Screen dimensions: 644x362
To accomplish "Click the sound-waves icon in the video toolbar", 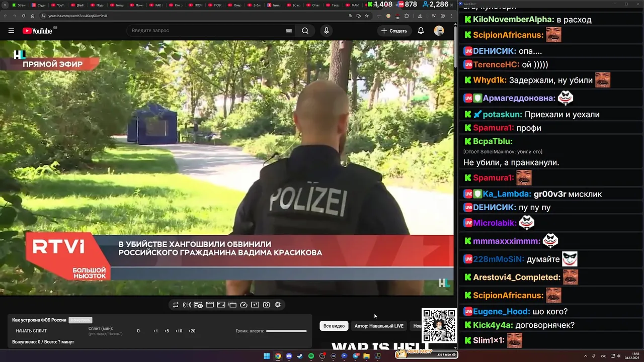I will [x=187, y=305].
